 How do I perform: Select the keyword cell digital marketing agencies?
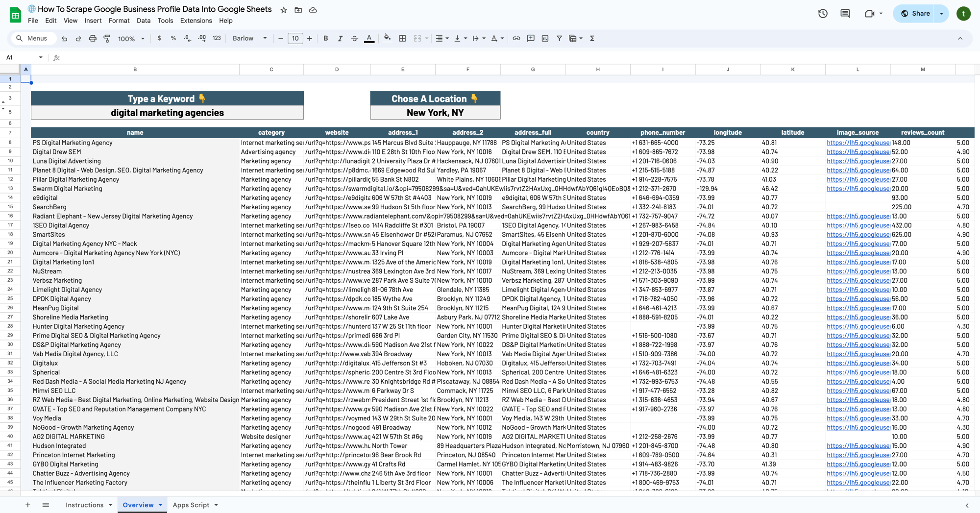click(x=167, y=113)
